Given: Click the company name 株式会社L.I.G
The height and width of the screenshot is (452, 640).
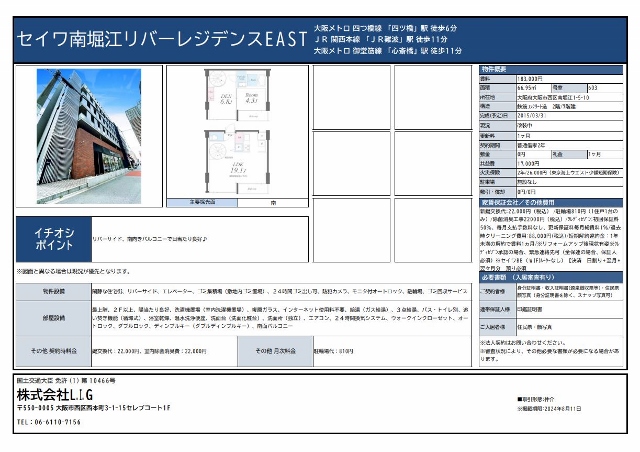Looking at the screenshot, I should [55, 395].
